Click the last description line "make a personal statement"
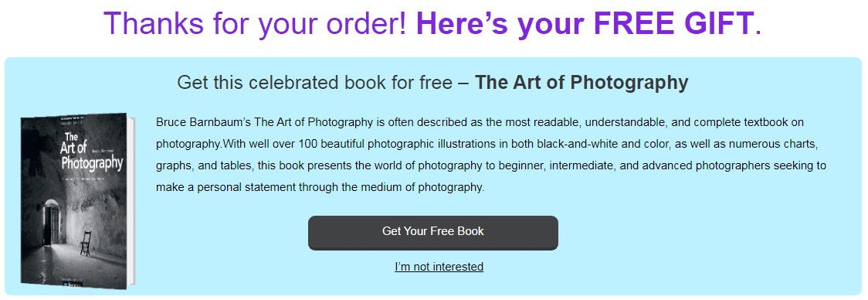868x300 pixels. pos(320,187)
